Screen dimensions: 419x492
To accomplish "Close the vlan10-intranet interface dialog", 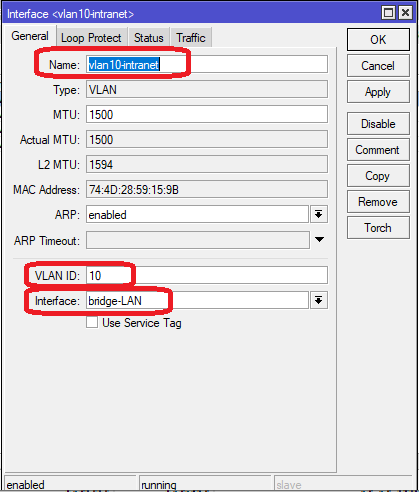I will coord(405,13).
